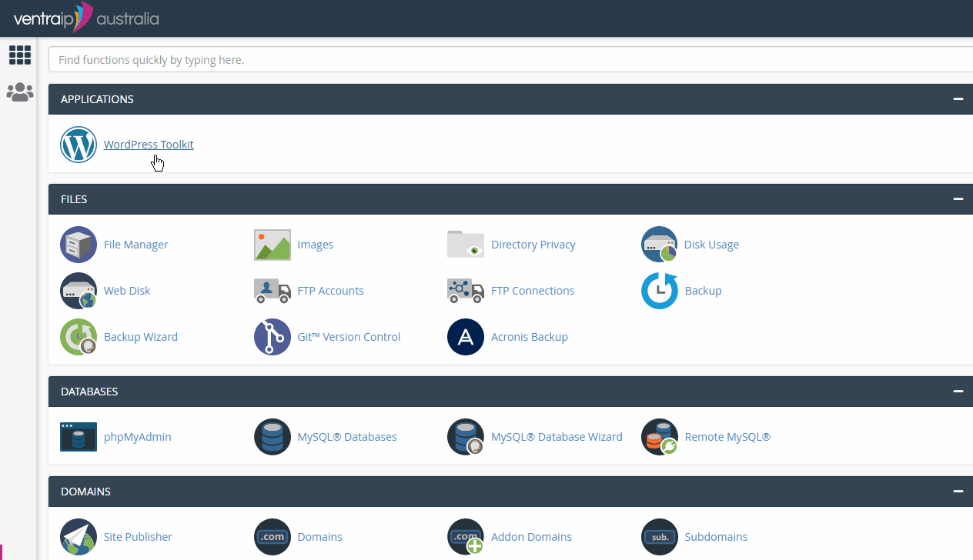
Task: Click the Site Publisher link
Action: (138, 537)
